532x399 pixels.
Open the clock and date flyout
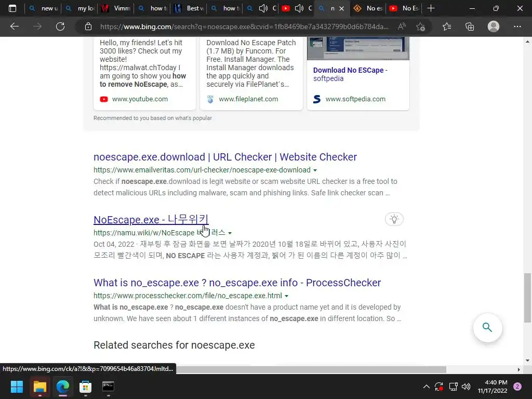click(x=493, y=387)
